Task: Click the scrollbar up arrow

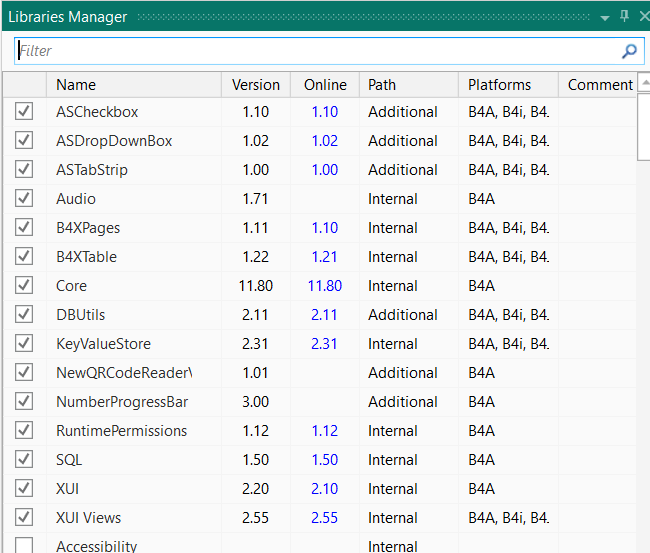Action: 643,85
